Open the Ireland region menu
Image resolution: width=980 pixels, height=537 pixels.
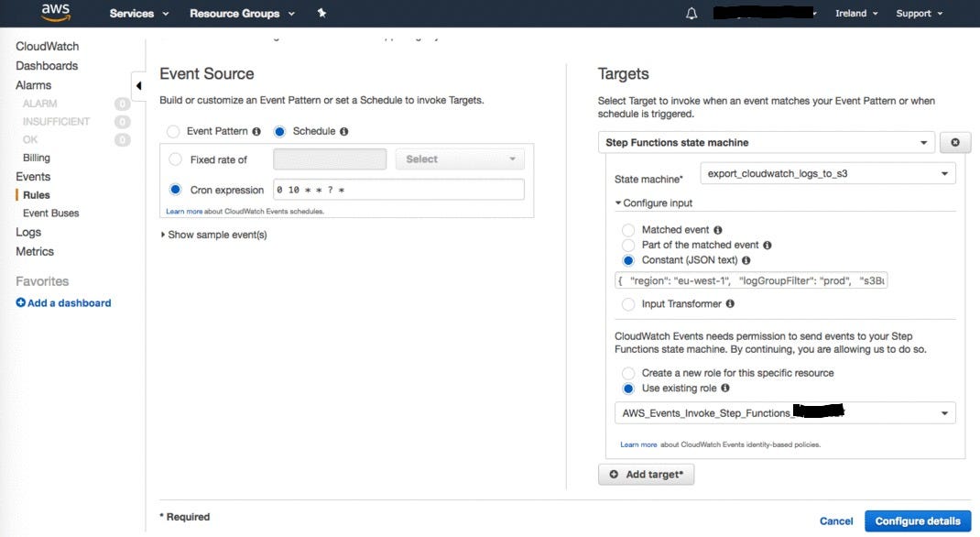point(856,13)
